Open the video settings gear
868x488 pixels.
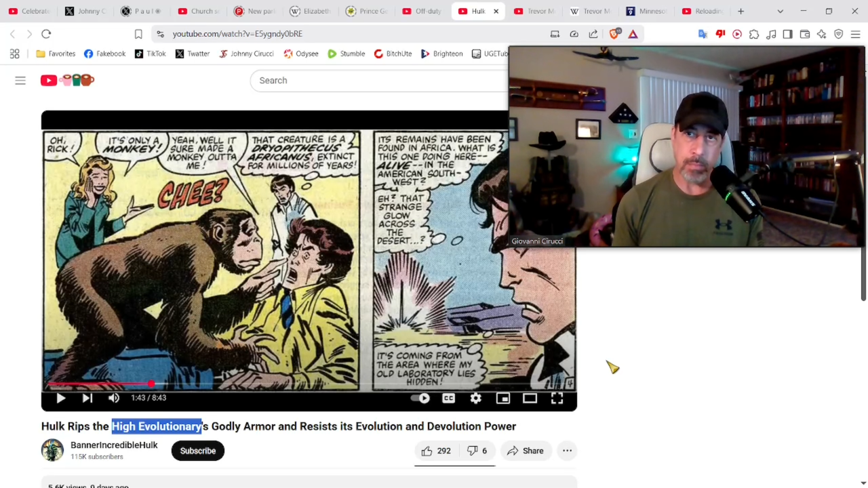tap(475, 399)
